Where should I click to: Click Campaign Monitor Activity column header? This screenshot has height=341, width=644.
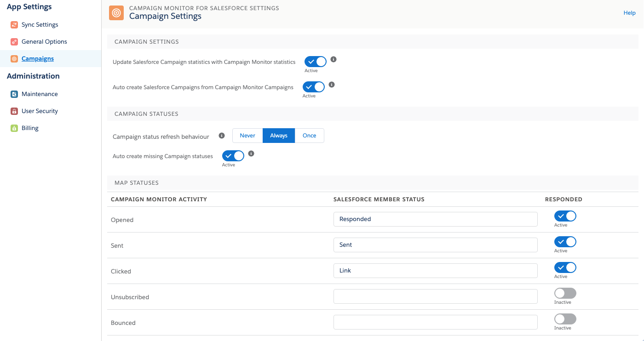point(159,199)
